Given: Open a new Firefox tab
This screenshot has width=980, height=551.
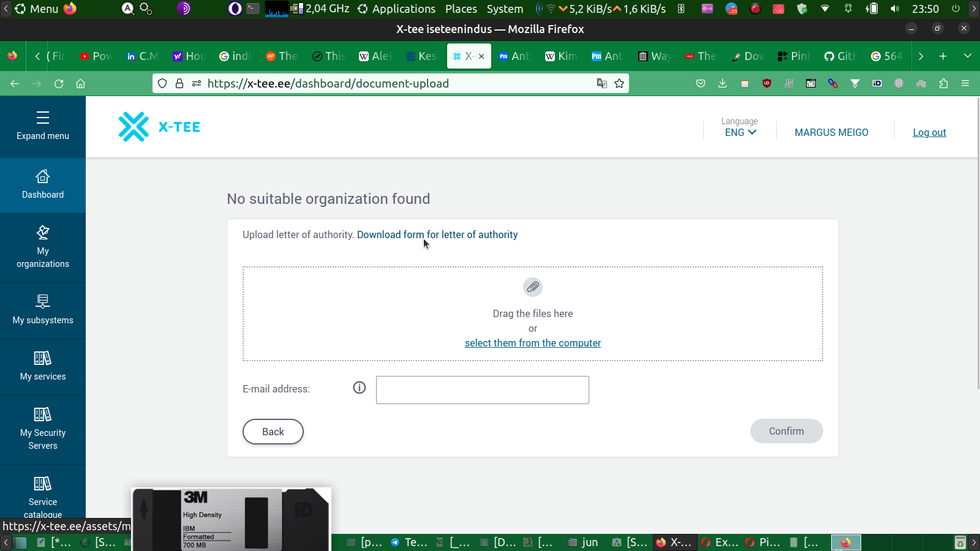Looking at the screenshot, I should point(943,56).
